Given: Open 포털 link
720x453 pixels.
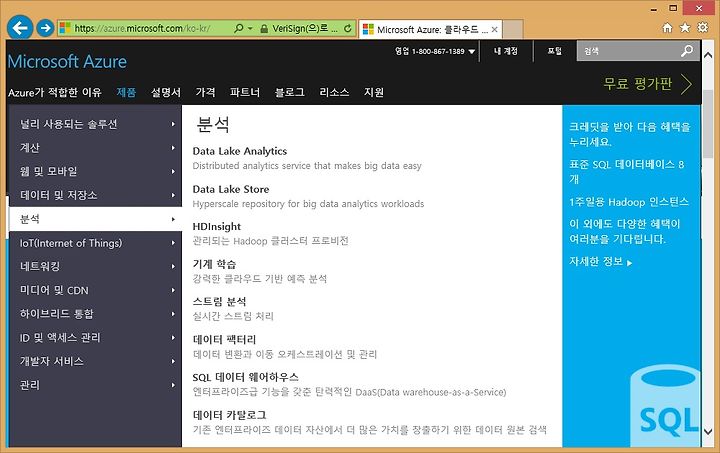Looking at the screenshot, I should pyautogui.click(x=554, y=51).
